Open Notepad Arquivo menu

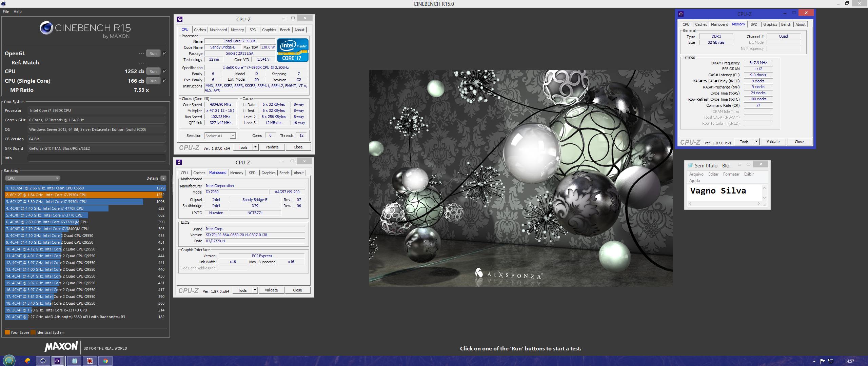(x=696, y=174)
